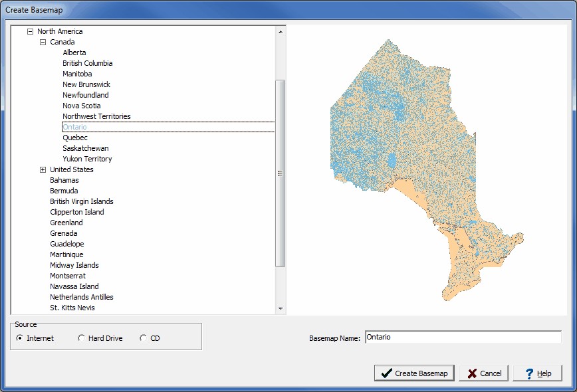Pick Greenland from the region list
The image size is (577, 392).
pos(66,223)
